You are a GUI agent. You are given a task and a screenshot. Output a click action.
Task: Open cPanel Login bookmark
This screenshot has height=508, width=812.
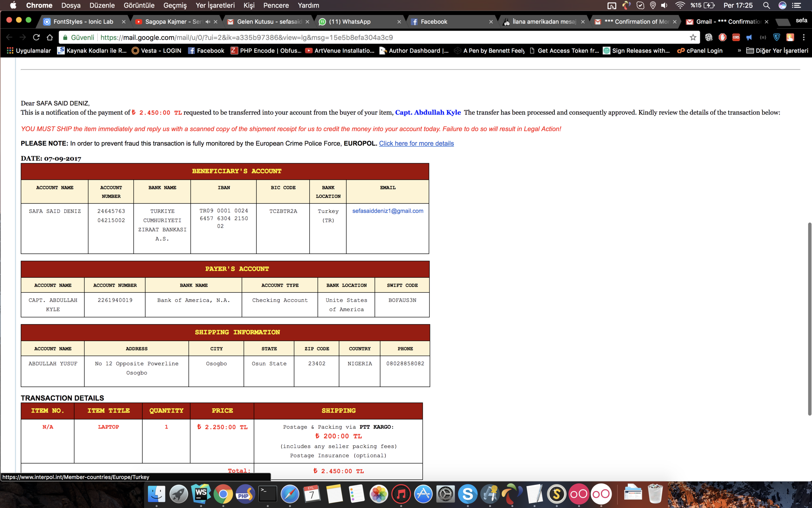(x=700, y=51)
